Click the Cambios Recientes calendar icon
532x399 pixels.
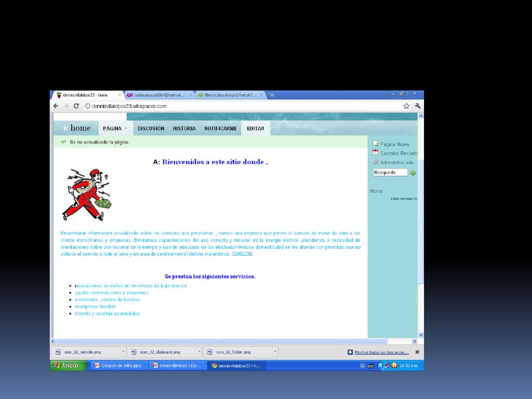coord(375,152)
